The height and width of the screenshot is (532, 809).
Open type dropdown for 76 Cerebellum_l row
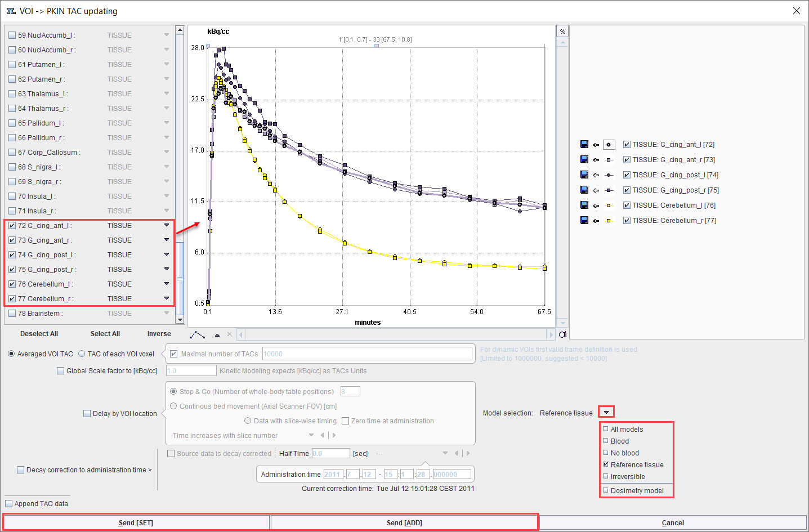pyautogui.click(x=167, y=284)
